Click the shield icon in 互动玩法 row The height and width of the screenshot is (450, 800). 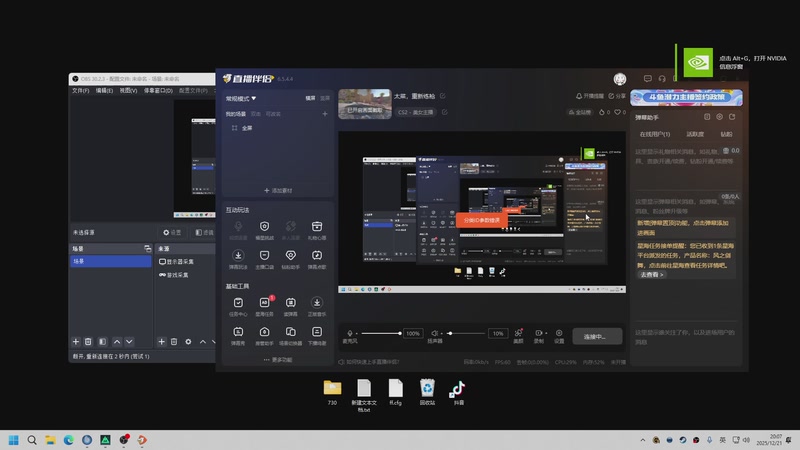[264, 227]
